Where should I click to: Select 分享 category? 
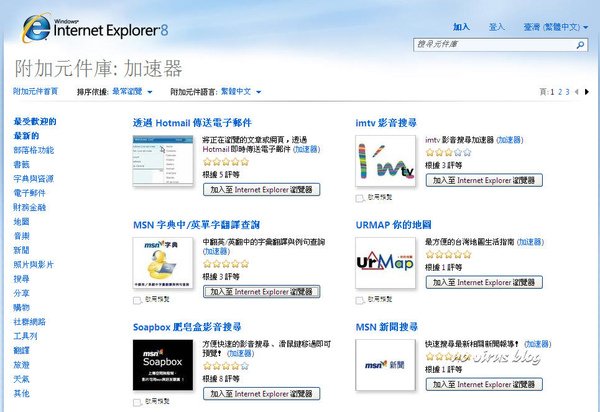tap(21, 293)
